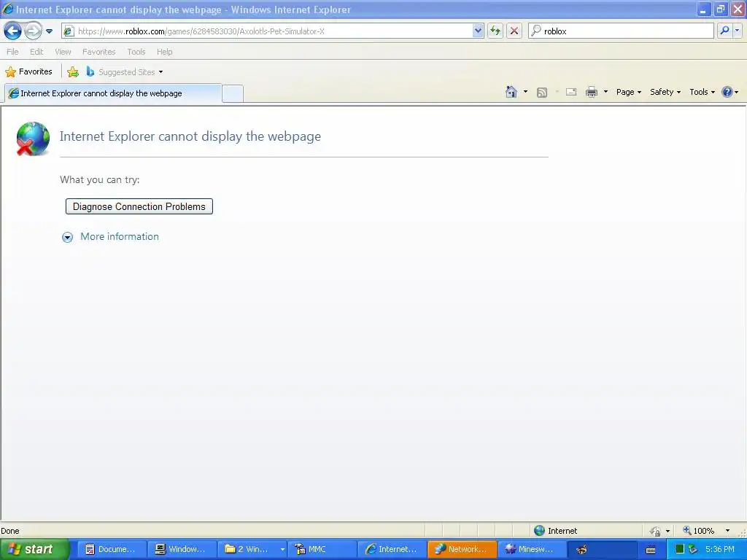Switch to the Docume... taskbar window
The image size is (747, 560).
click(x=111, y=550)
